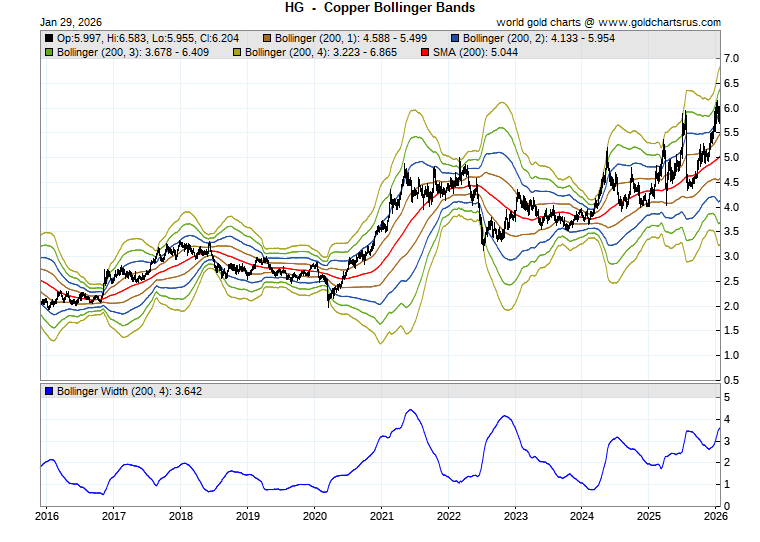Click the 7.0 price axis label
The image size is (760, 542).
(731, 59)
